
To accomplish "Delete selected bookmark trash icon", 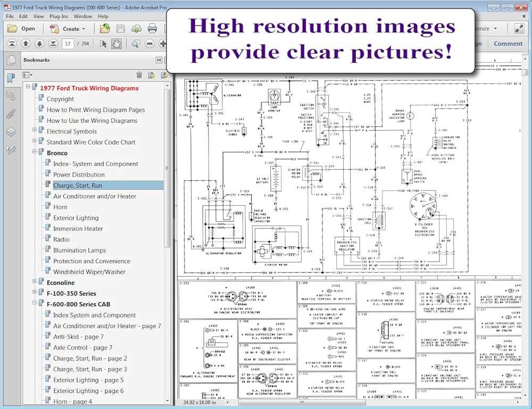I will [139, 75].
